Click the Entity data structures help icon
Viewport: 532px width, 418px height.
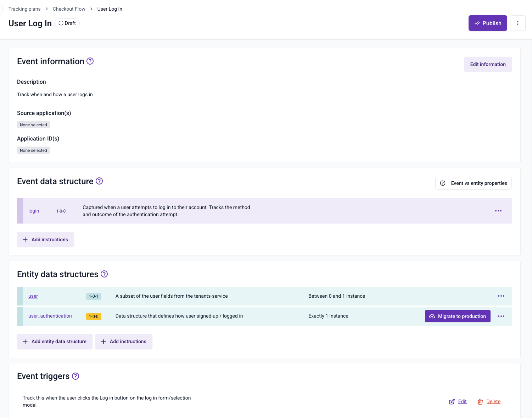(104, 274)
